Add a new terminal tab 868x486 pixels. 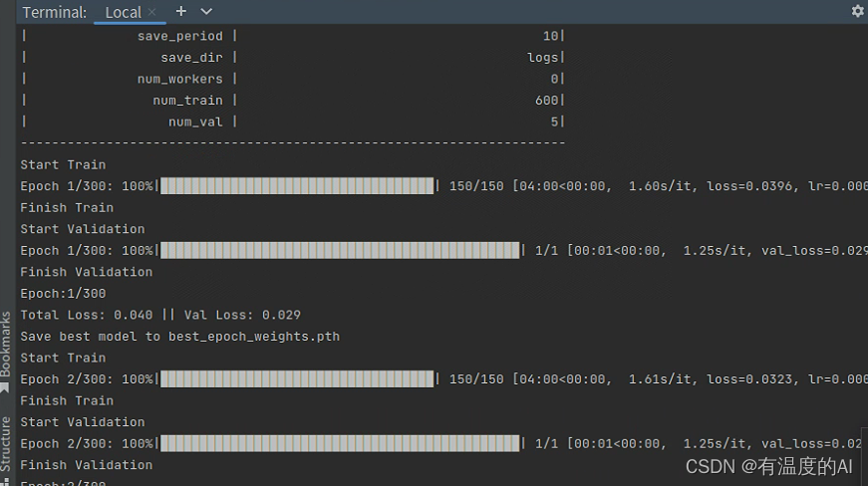click(181, 11)
